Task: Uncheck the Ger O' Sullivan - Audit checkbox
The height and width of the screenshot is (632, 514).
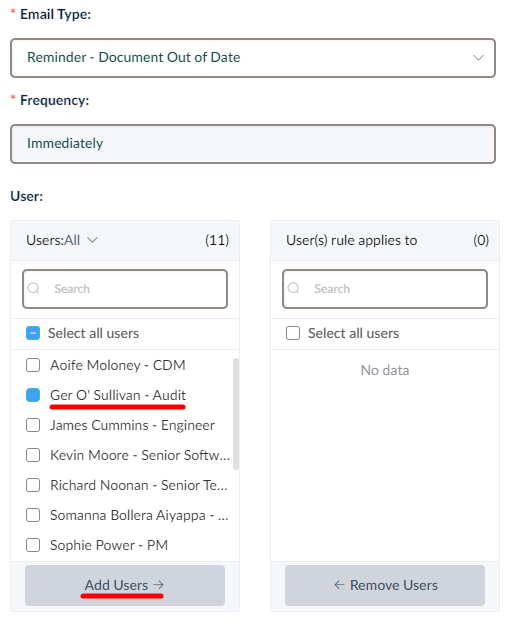Action: pyautogui.click(x=33, y=395)
